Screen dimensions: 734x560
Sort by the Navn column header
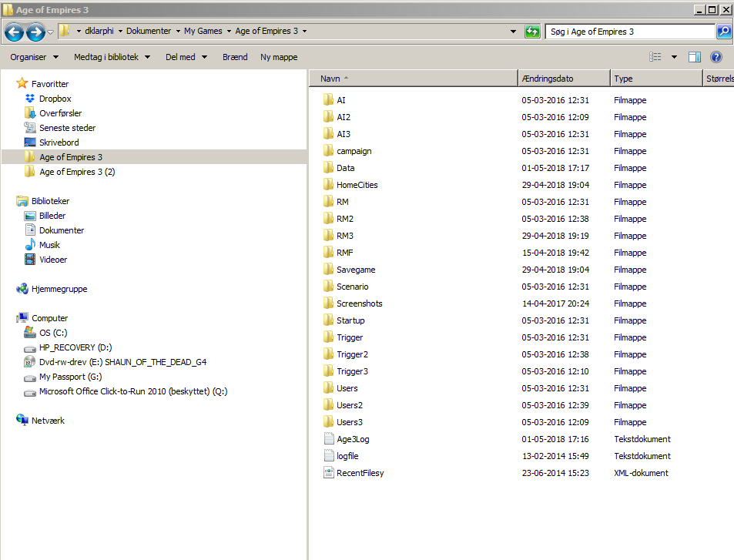point(414,79)
